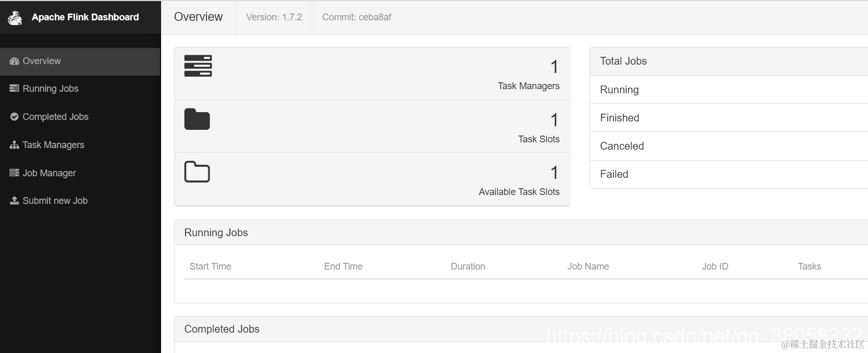The width and height of the screenshot is (868, 353).
Task: Click the outlined folder Available Task Slots icon
Action: [x=197, y=172]
